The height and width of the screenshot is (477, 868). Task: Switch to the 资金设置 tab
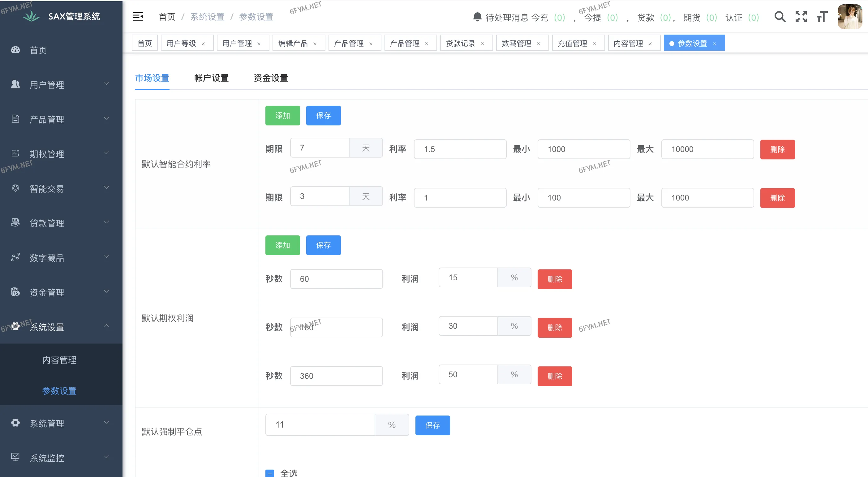(x=271, y=78)
